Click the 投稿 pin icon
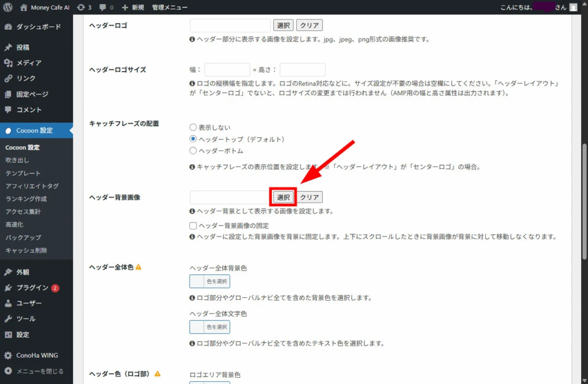 coord(8,47)
